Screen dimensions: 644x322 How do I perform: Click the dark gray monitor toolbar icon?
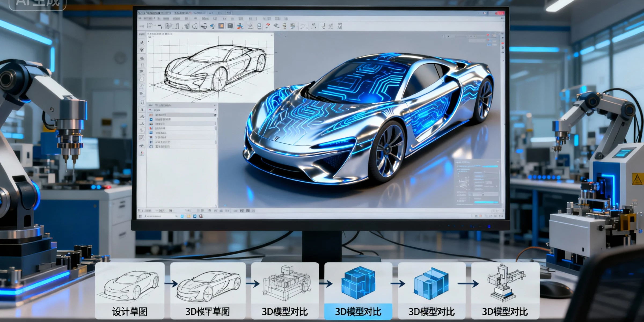click(230, 26)
